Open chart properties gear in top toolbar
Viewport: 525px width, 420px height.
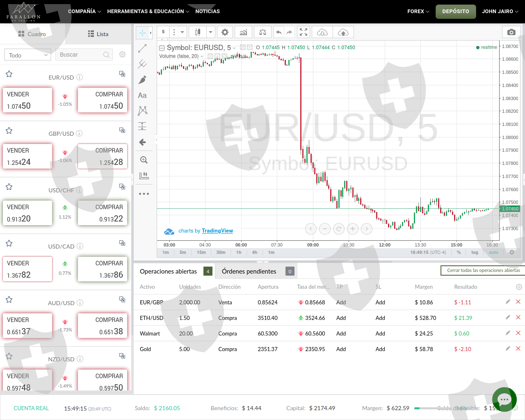pyautogui.click(x=225, y=32)
